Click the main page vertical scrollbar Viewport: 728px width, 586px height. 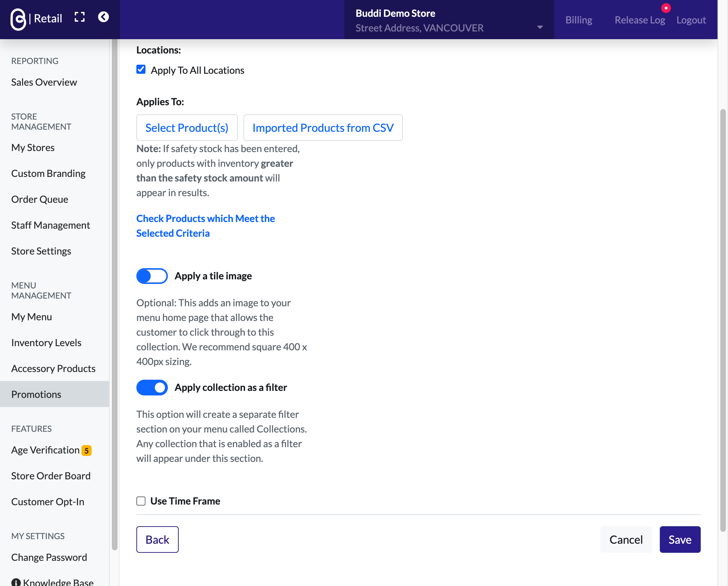click(x=723, y=320)
